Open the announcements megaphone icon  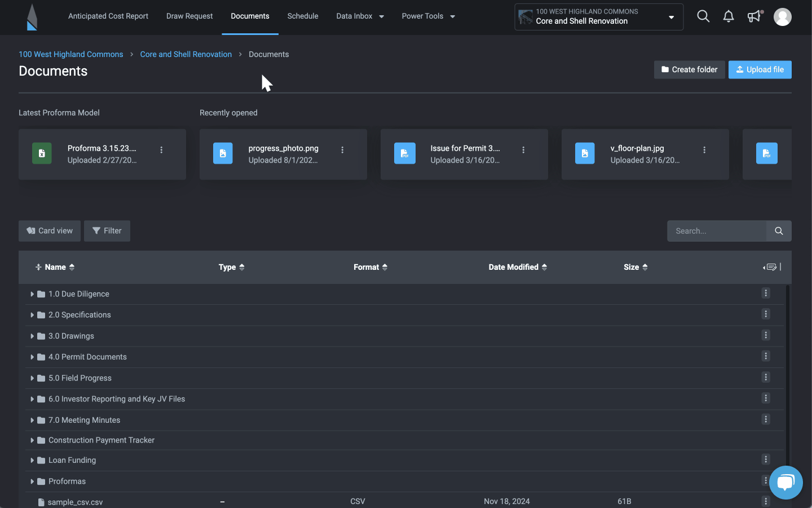754,16
